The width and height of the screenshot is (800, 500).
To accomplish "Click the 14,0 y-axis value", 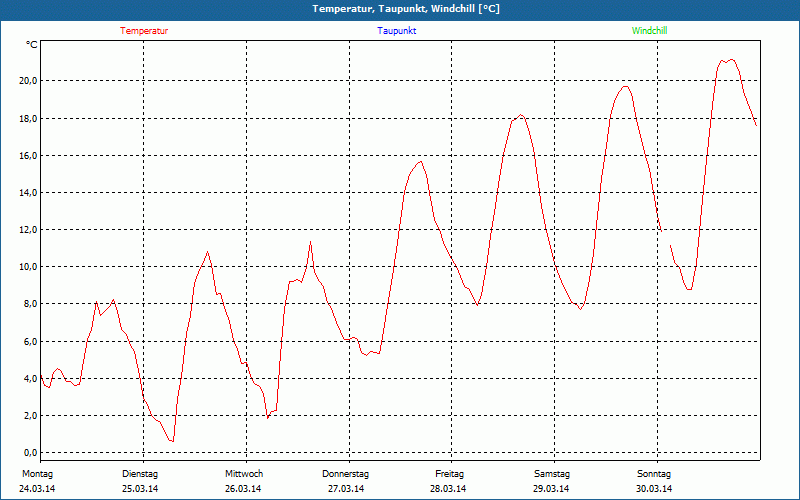I will coord(28,193).
